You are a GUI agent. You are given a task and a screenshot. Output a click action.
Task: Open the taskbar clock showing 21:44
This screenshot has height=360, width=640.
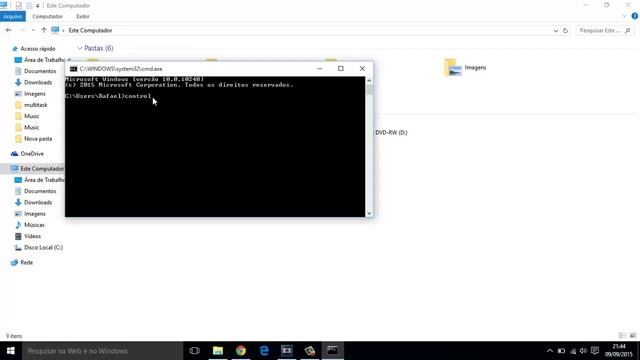click(619, 351)
